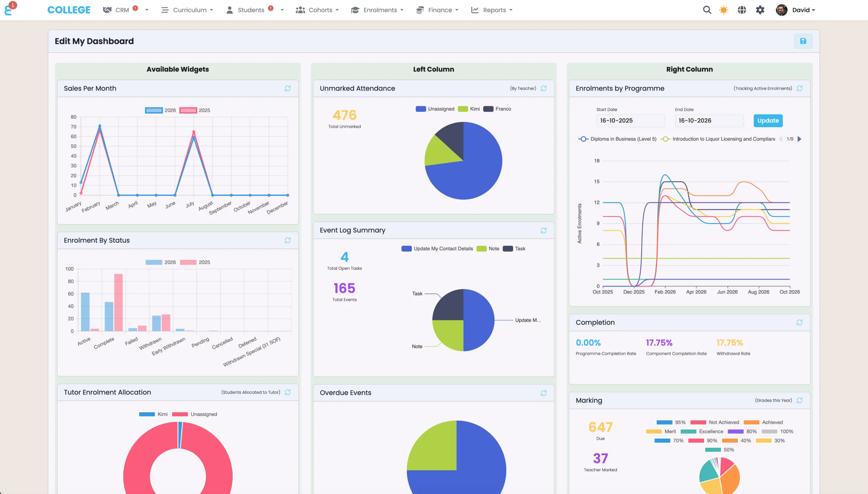Click the 476 Total Unmarked value
Viewport: 868px width, 494px height.
click(344, 115)
